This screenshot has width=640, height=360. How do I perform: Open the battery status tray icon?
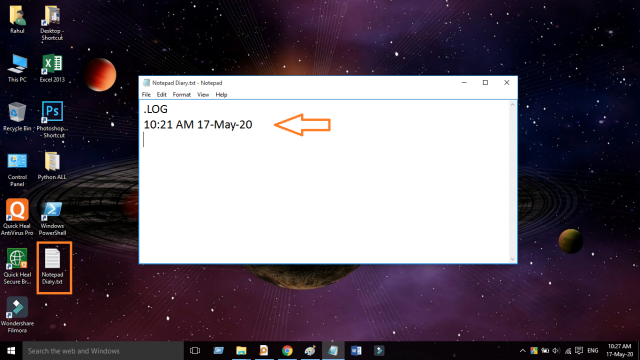pyautogui.click(x=545, y=351)
